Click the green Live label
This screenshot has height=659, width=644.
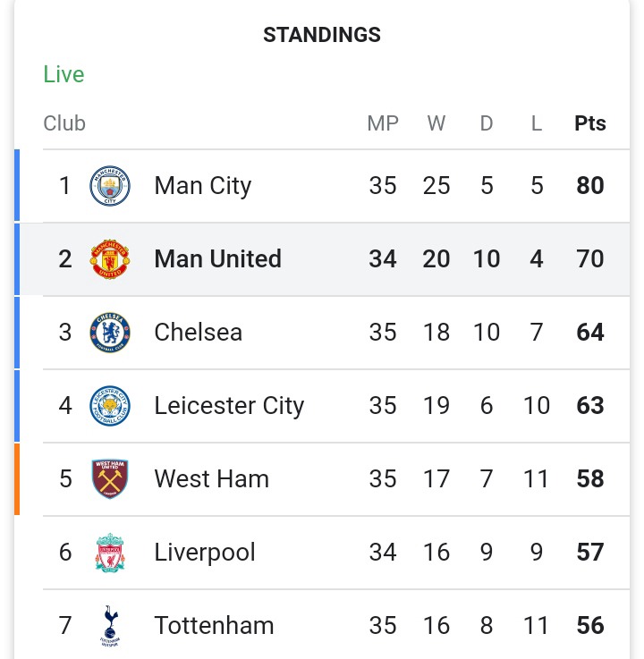[64, 74]
